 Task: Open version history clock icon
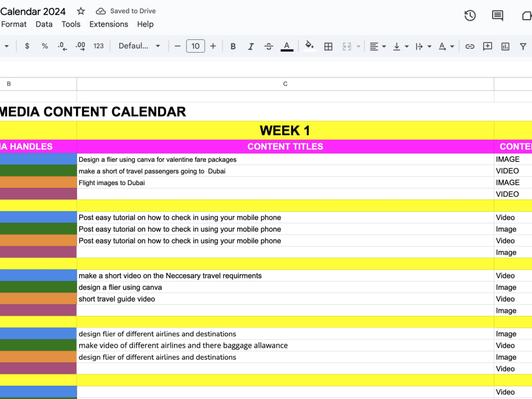coord(470,15)
